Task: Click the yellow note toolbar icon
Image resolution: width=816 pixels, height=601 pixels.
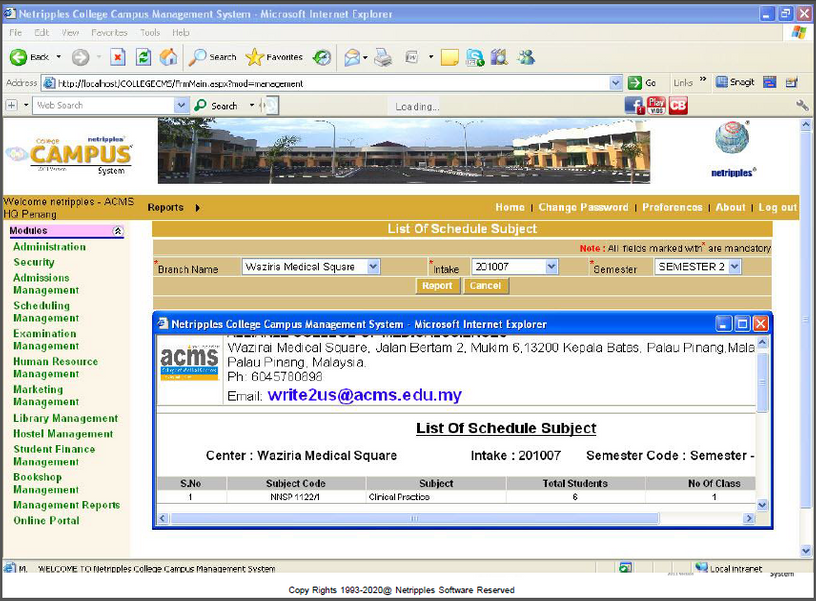Action: click(449, 57)
